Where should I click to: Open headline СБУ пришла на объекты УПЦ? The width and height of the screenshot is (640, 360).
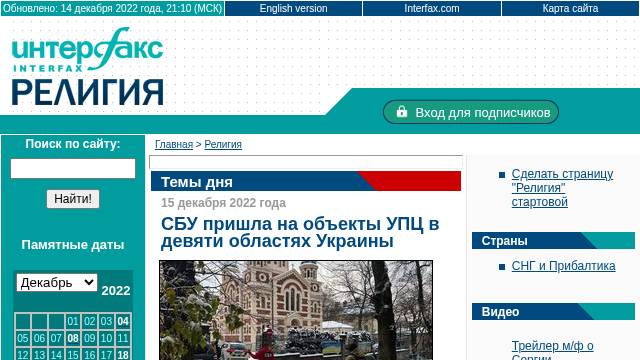click(x=300, y=232)
